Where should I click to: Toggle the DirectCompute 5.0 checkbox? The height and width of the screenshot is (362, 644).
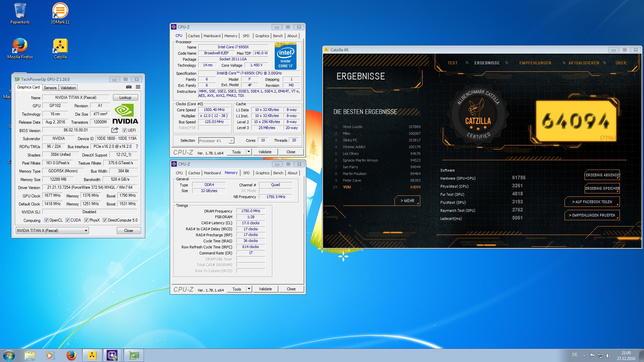pyautogui.click(x=105, y=220)
